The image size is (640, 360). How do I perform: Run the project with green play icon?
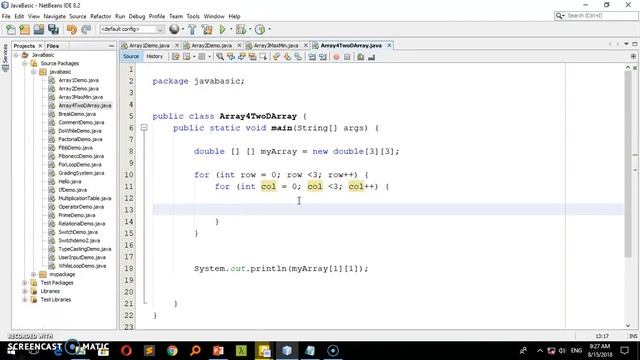click(222, 29)
